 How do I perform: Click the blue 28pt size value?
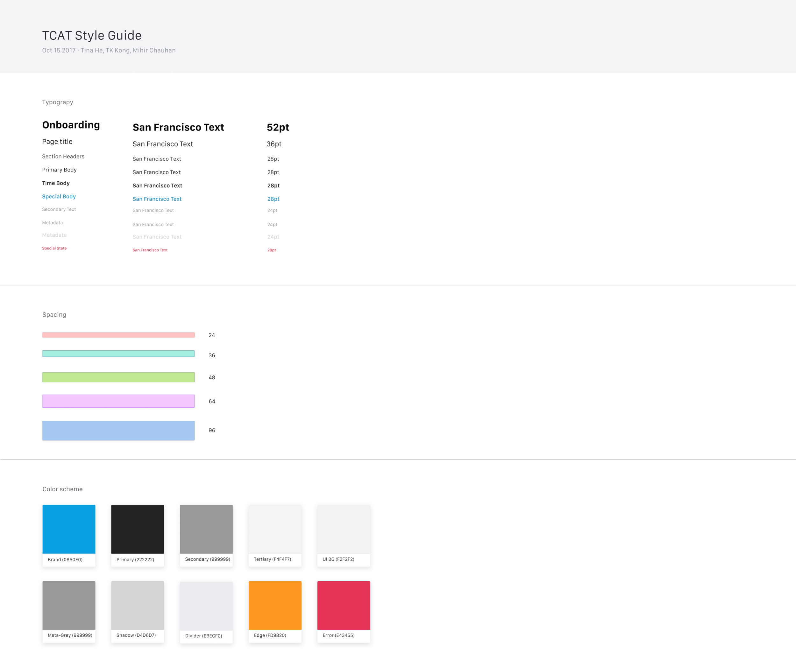(x=273, y=199)
